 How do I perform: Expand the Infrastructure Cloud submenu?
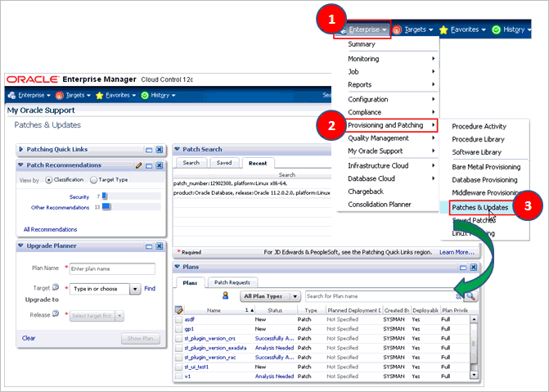[391, 165]
